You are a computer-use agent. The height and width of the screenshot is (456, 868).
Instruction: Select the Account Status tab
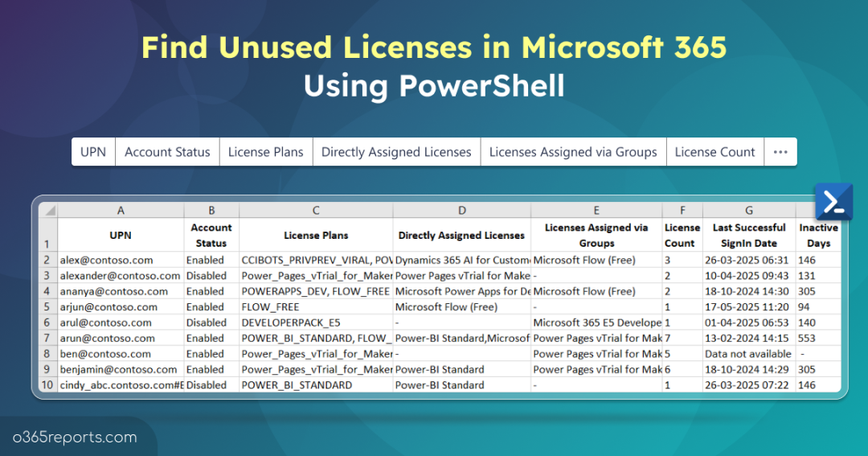tap(167, 152)
